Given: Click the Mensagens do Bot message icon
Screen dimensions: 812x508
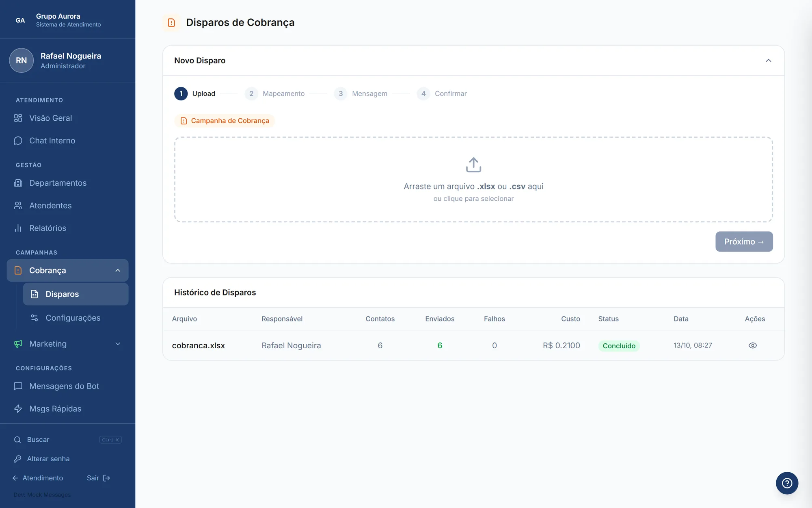Looking at the screenshot, I should point(18,386).
